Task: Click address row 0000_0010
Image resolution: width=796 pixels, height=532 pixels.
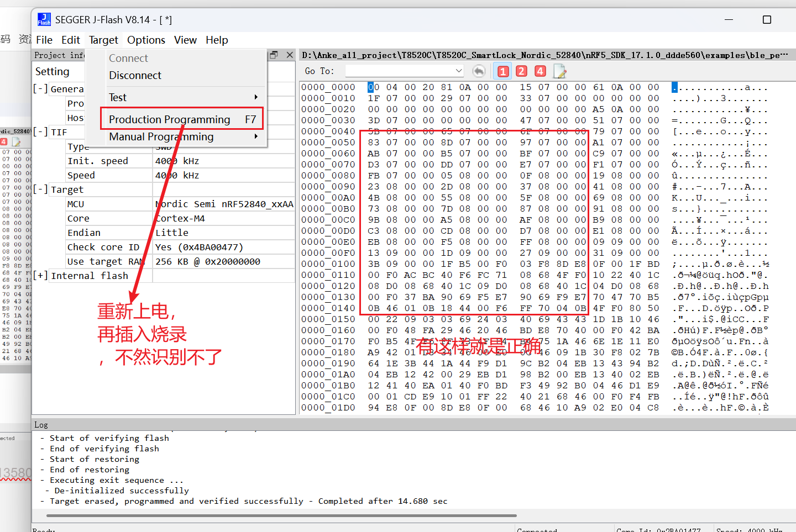Action: pyautogui.click(x=328, y=98)
